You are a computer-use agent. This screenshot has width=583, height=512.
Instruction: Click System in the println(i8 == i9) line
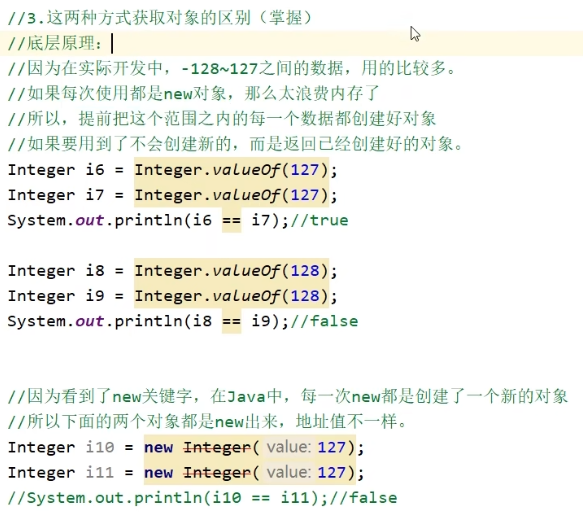(37, 322)
